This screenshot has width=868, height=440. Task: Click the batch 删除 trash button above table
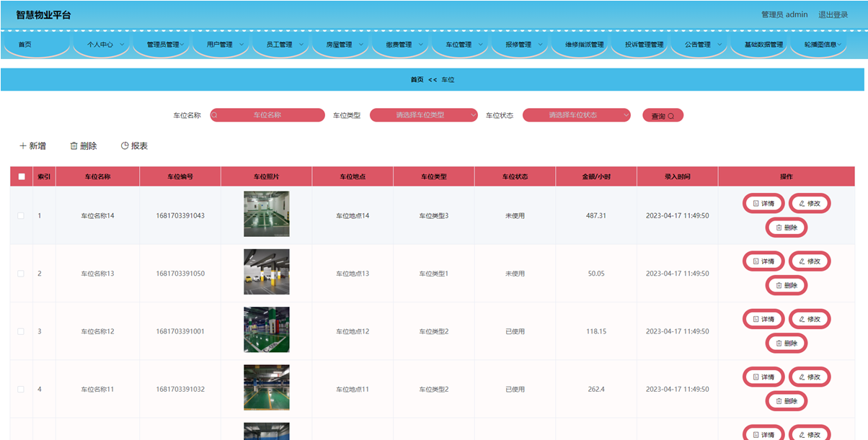click(x=83, y=145)
